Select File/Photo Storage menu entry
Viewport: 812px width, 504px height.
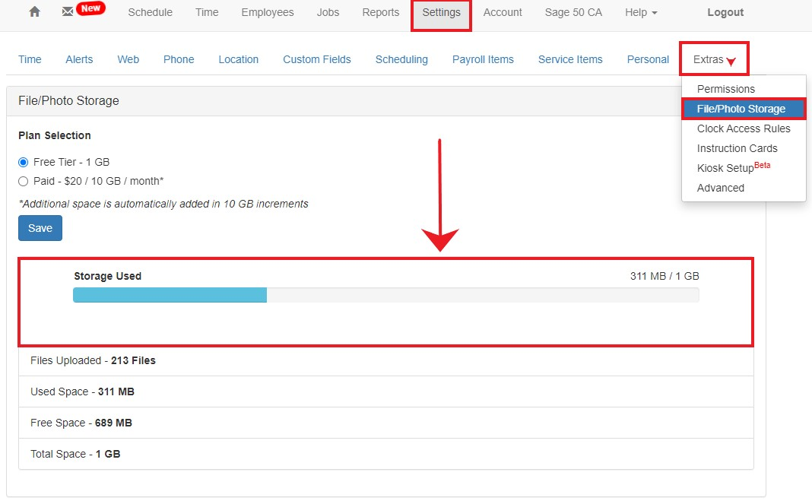(x=741, y=109)
